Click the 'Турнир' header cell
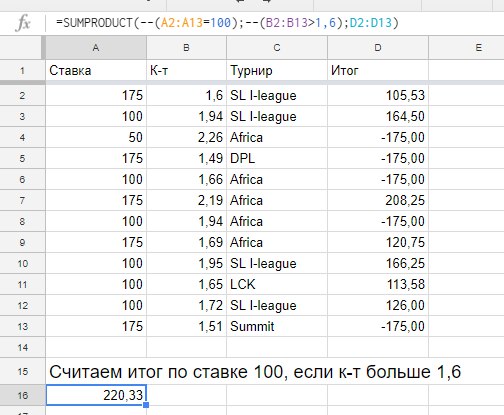 pyautogui.click(x=277, y=71)
